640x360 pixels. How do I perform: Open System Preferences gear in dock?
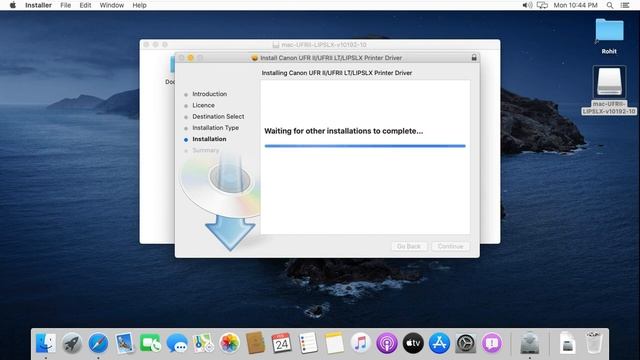[466, 343]
